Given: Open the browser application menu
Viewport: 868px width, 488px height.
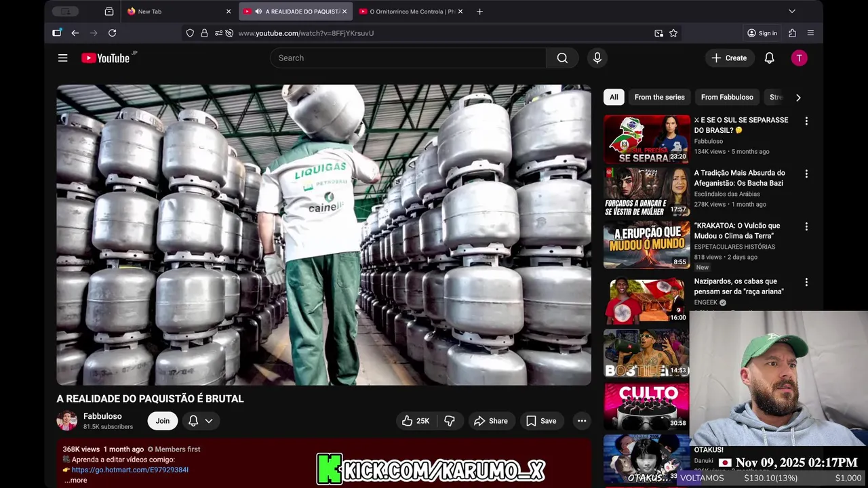Looking at the screenshot, I should [810, 33].
